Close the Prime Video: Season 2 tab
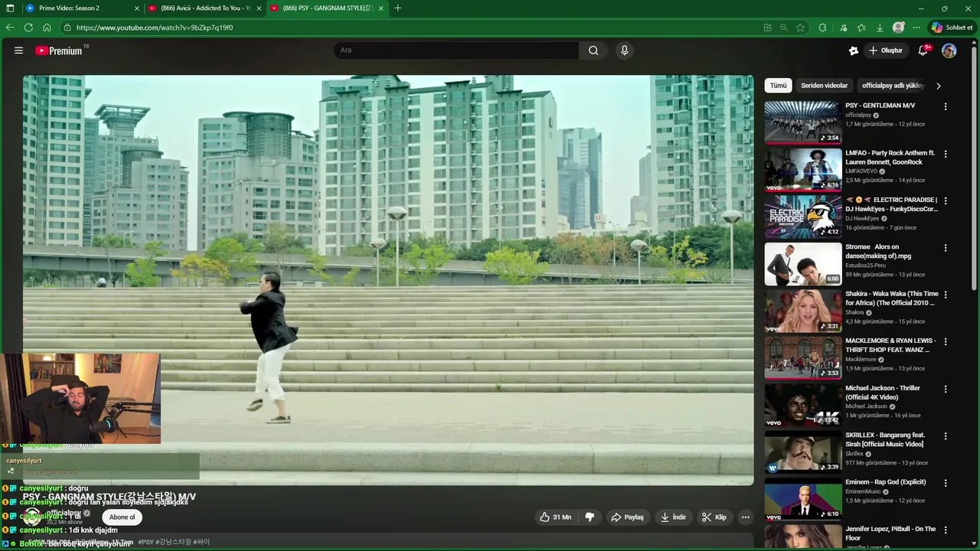 pos(137,8)
